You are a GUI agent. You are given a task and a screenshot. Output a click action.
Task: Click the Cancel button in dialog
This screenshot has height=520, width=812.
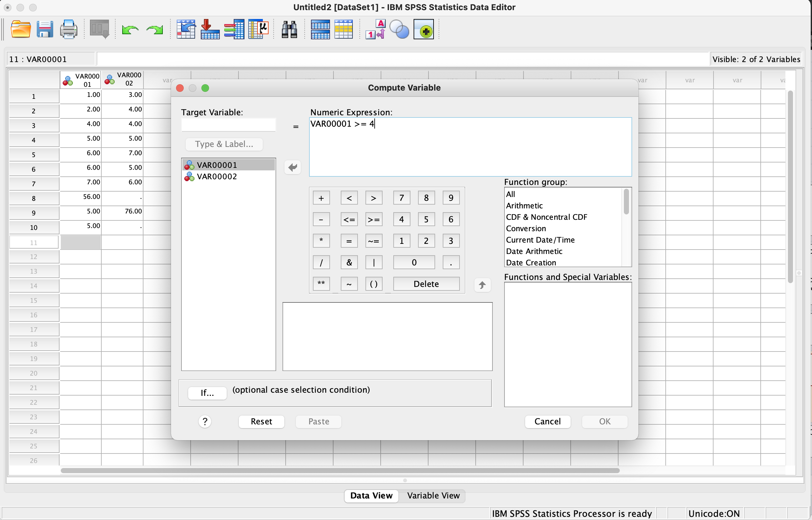click(547, 422)
